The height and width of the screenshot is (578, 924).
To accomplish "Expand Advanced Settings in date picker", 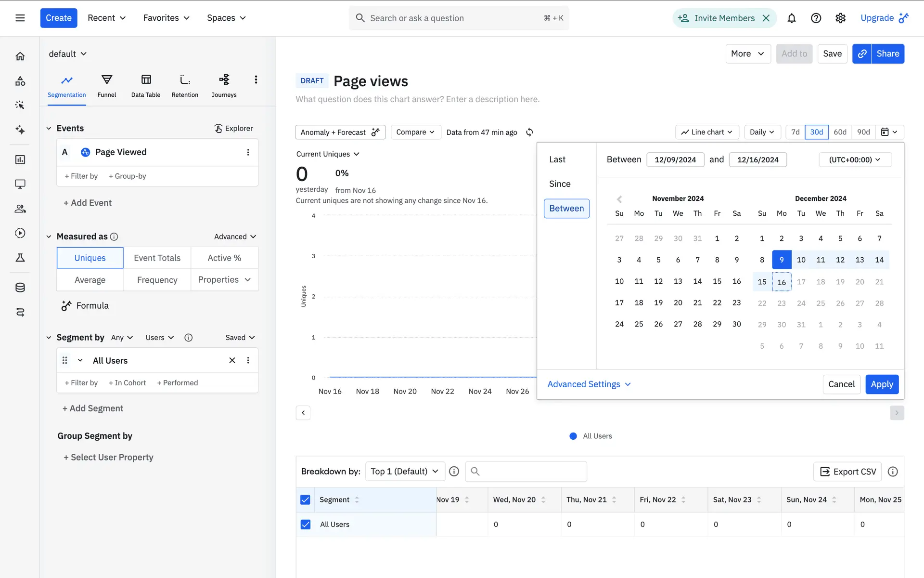I will (589, 384).
